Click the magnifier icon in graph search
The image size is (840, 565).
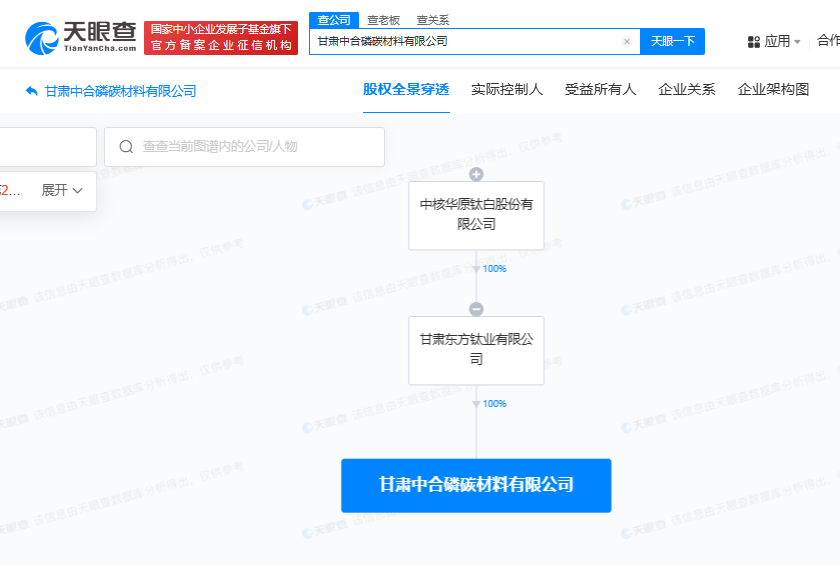pos(126,147)
